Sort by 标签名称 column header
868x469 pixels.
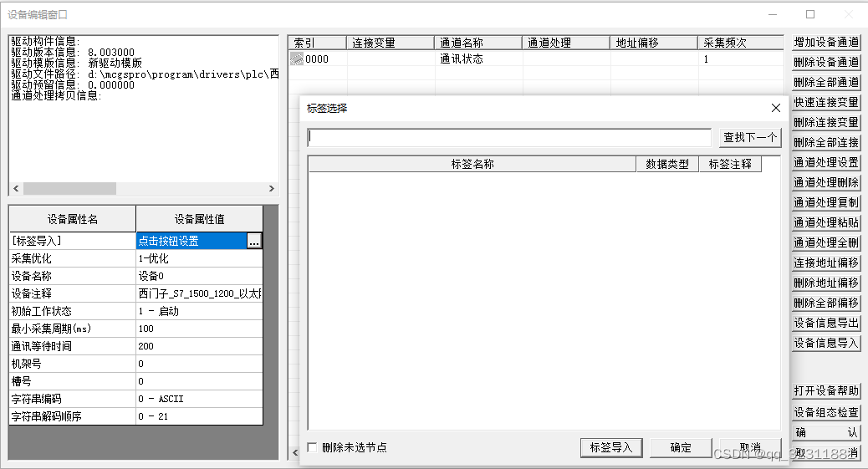click(x=472, y=164)
